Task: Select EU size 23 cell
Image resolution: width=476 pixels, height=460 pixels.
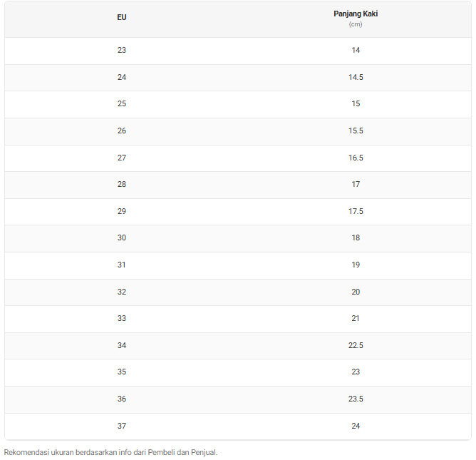Action: [122, 50]
